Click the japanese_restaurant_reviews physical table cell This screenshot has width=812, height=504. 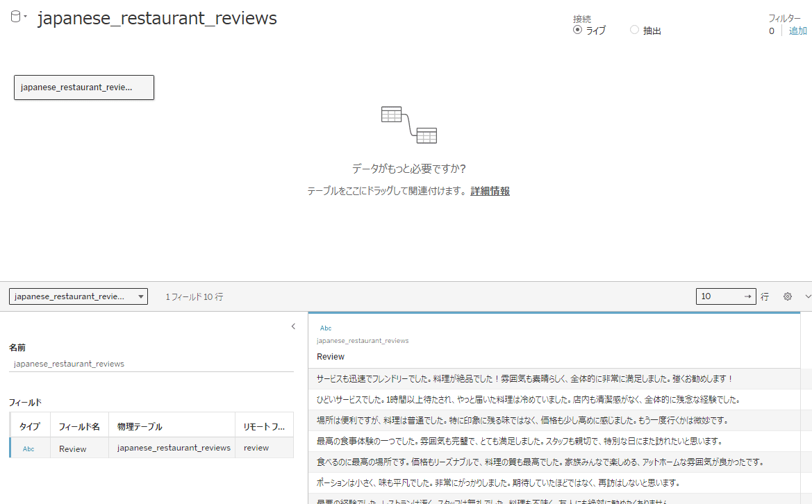coord(172,448)
